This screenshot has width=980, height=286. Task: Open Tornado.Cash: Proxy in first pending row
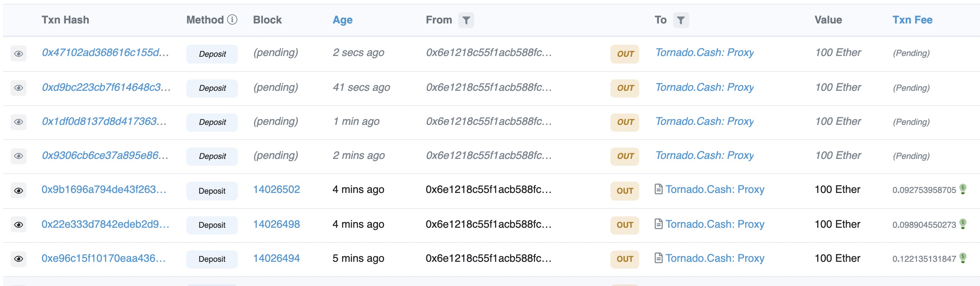(x=704, y=53)
